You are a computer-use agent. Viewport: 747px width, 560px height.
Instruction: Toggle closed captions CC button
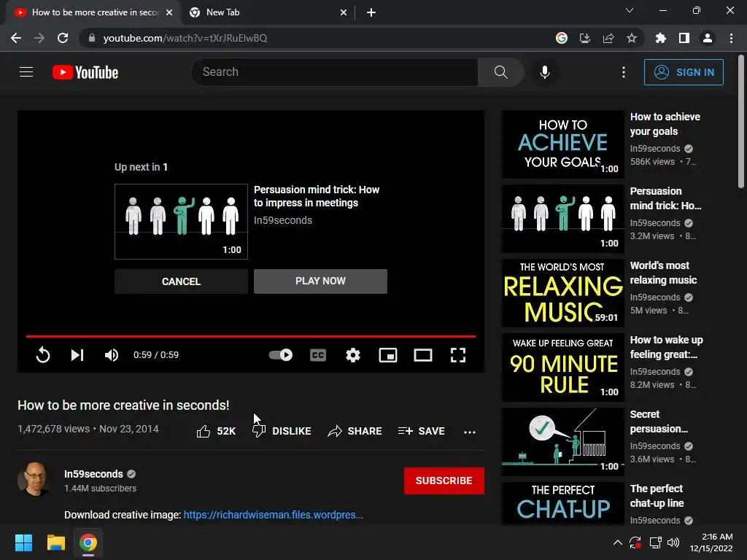pos(318,355)
